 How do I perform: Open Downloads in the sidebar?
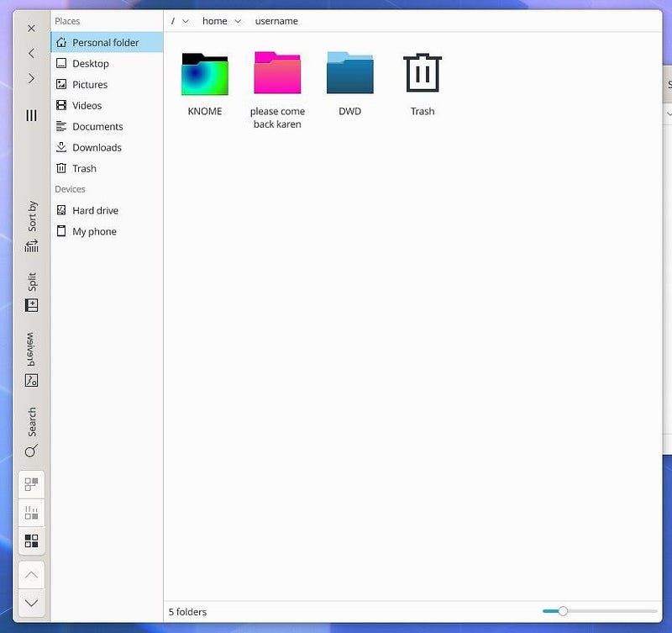pyautogui.click(x=107, y=147)
